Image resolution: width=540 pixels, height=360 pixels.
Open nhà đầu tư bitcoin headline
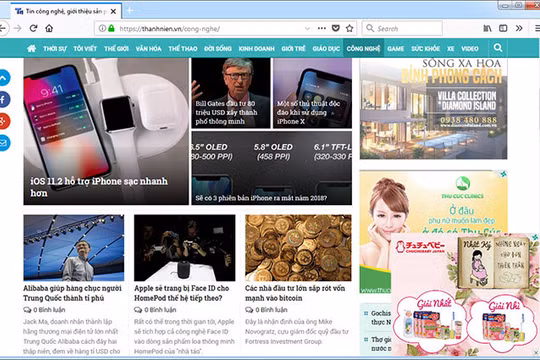point(295,293)
